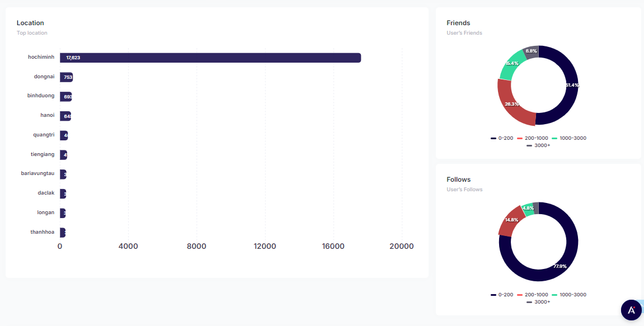Hide 1000-3000 series in Friends legend

point(568,138)
